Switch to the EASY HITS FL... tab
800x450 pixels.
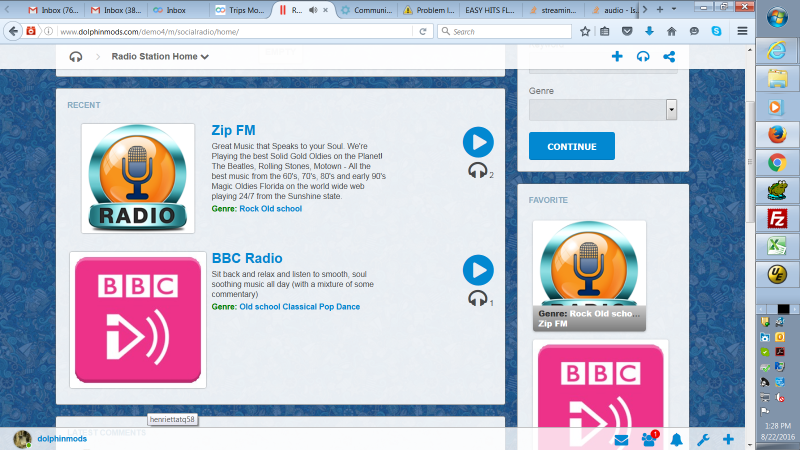click(490, 10)
